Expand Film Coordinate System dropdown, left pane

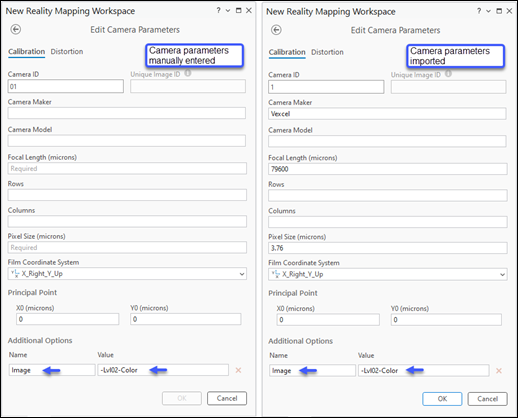242,274
